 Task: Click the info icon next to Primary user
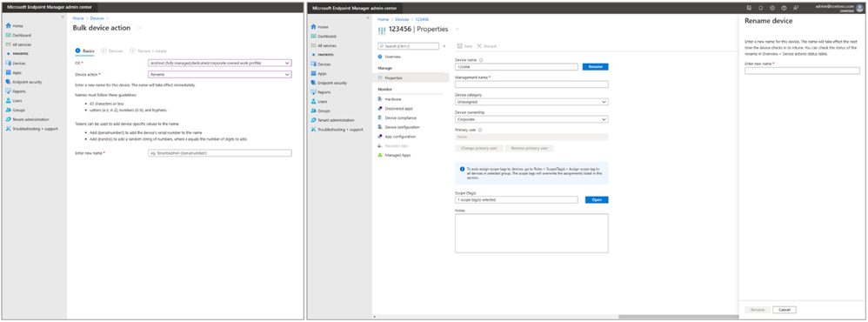pos(480,131)
